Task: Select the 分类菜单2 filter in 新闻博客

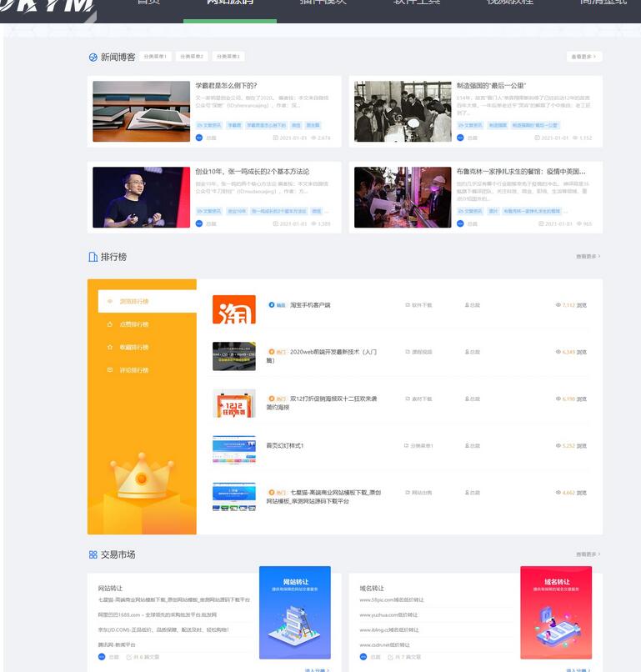Action: point(192,57)
